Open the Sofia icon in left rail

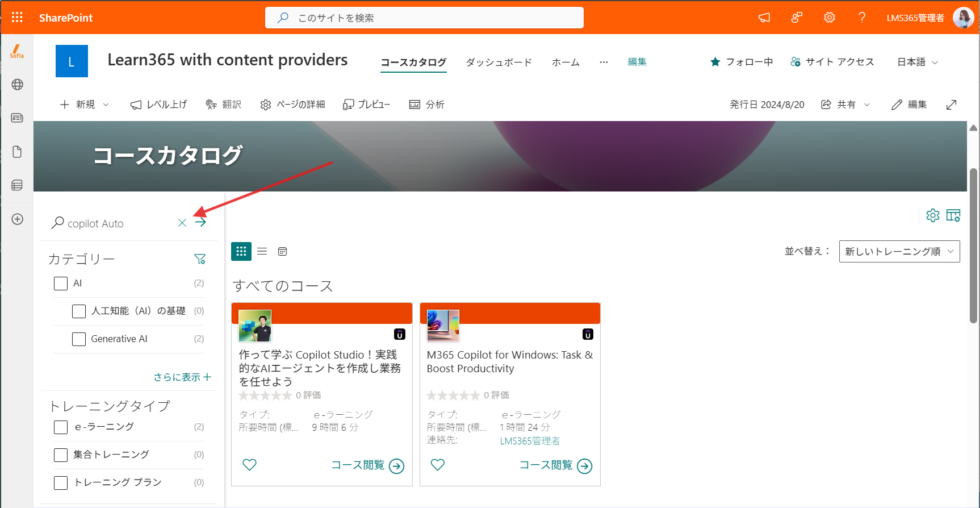(x=17, y=52)
